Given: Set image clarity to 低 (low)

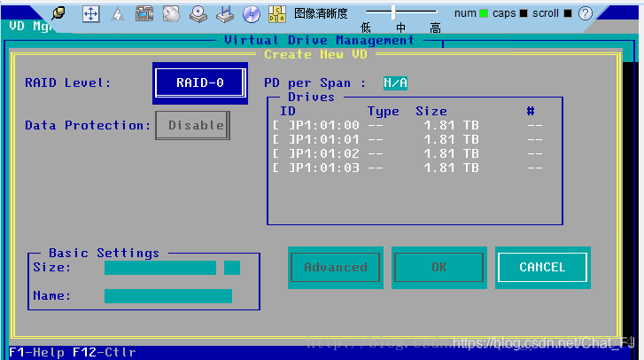Looking at the screenshot, I should (365, 28).
